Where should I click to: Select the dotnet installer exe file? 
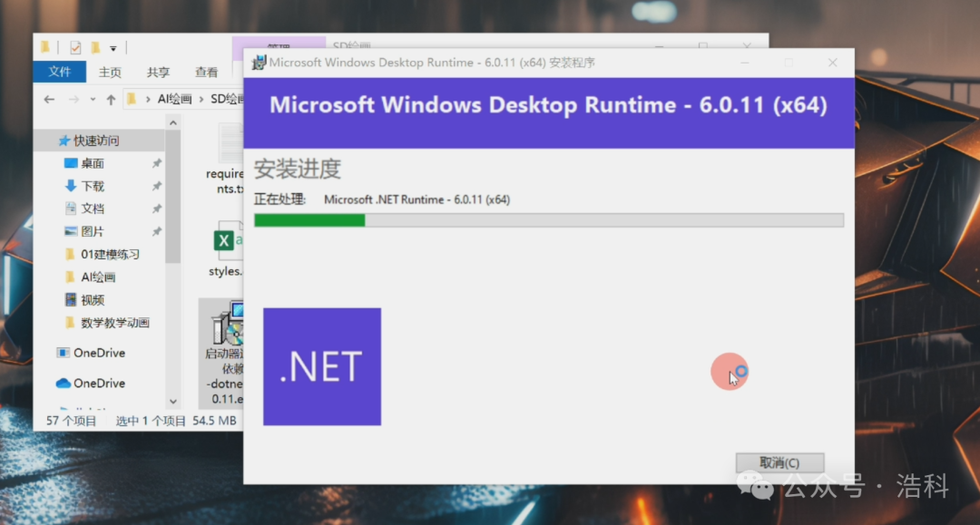(222, 353)
